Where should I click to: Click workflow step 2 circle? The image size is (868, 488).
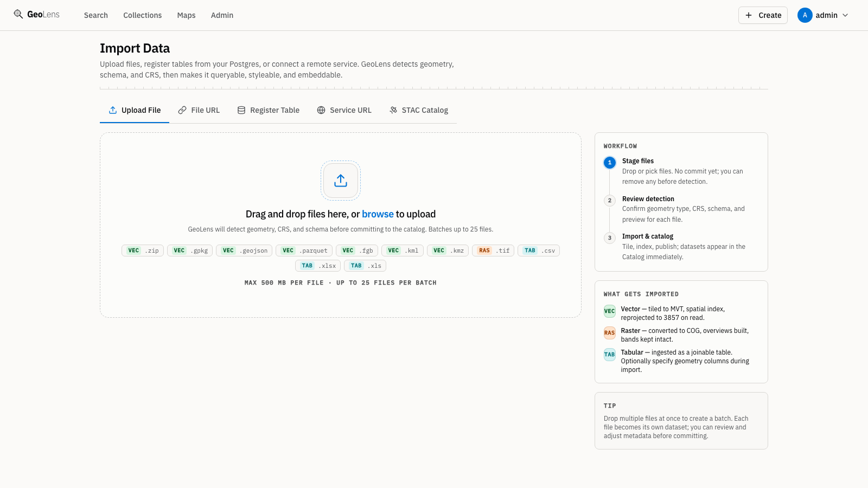tap(610, 201)
